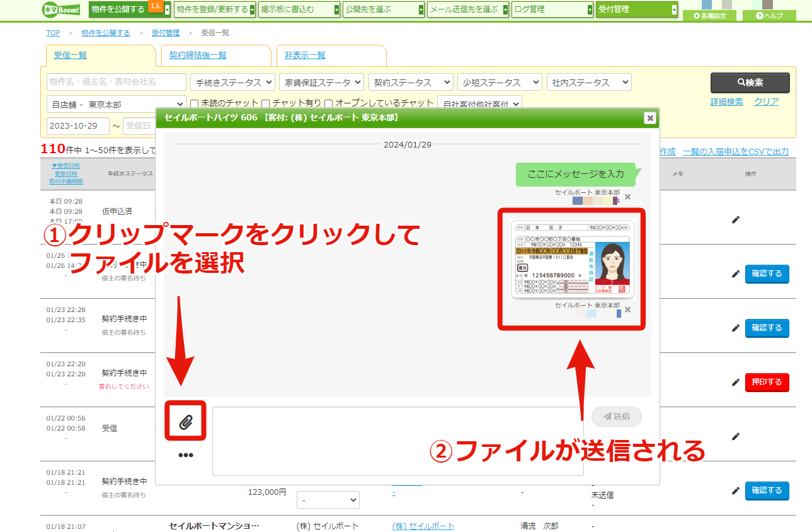Open the 少短ステータス dropdown
Screen dimensions: 812x532
pyautogui.click(x=500, y=83)
